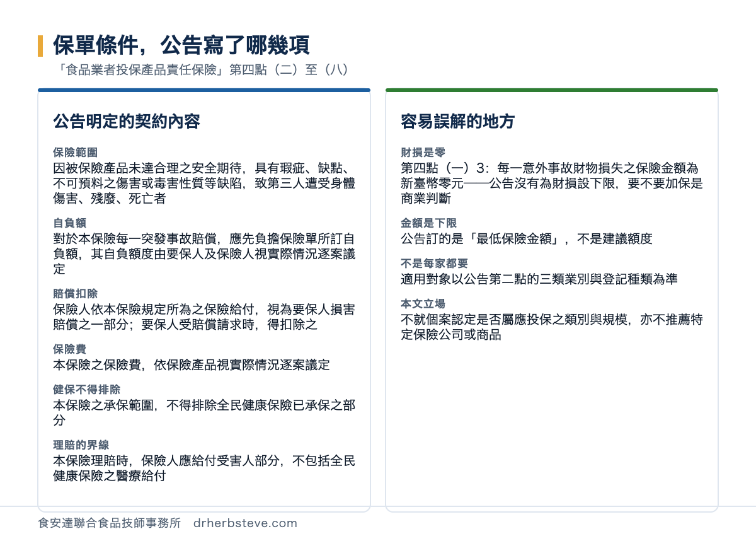Select the heading 公告明定的契約內容
This screenshot has width=756, height=541.
click(127, 121)
